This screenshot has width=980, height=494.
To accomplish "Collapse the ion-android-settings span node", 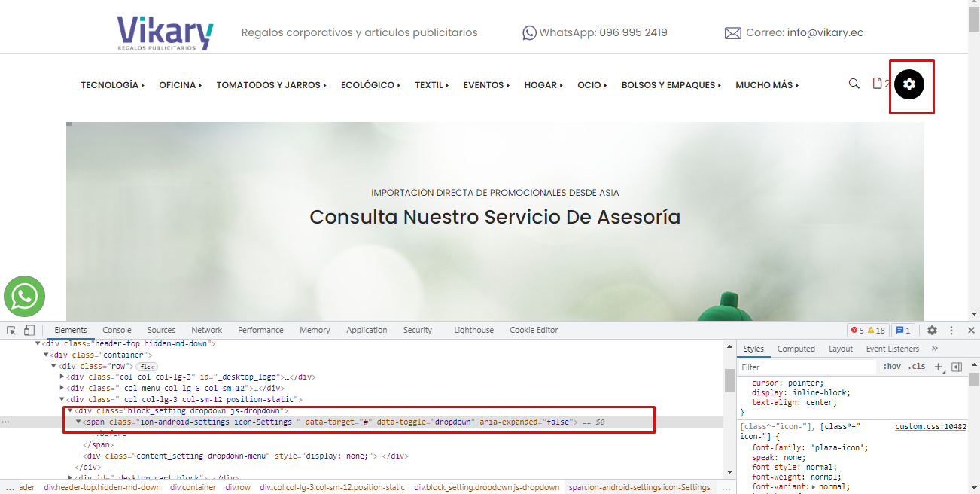I will pos(78,422).
